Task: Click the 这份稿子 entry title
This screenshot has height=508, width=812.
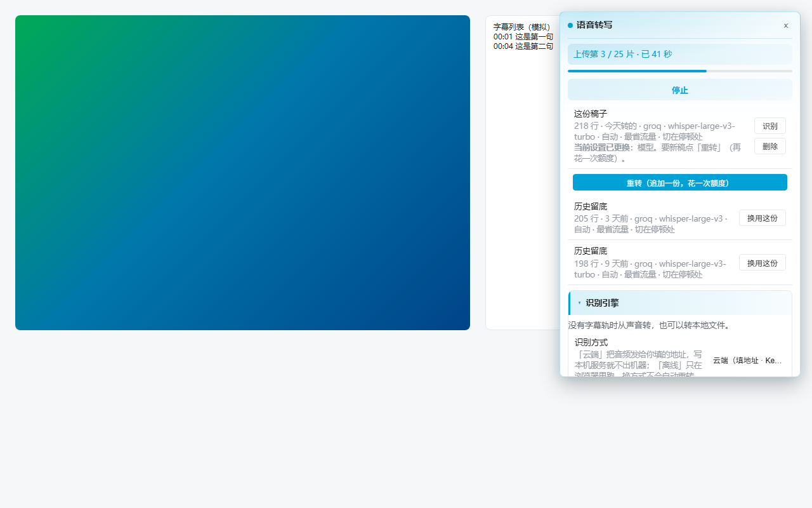Action: click(591, 114)
